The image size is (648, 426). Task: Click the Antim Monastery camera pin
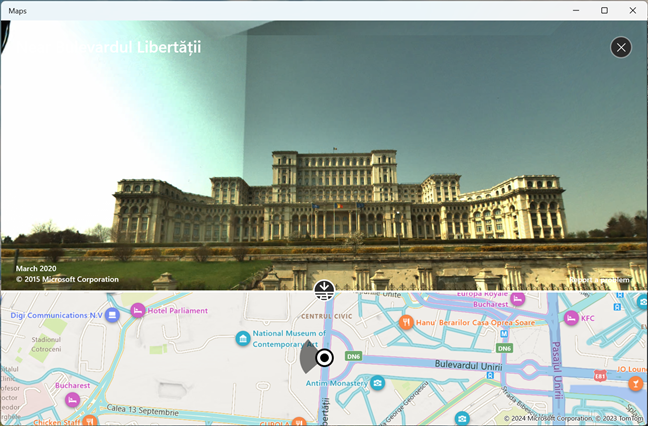pyautogui.click(x=377, y=383)
